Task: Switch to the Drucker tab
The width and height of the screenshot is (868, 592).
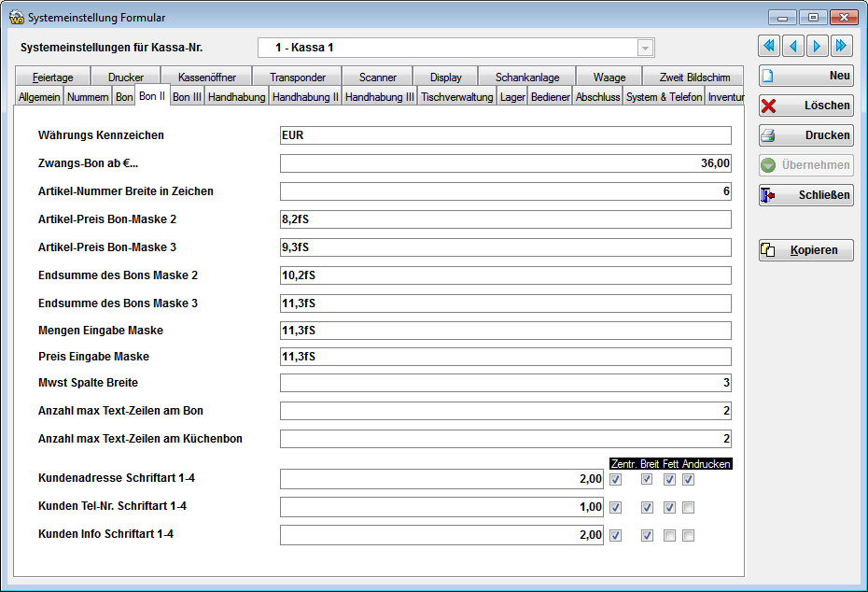Action: pos(126,77)
